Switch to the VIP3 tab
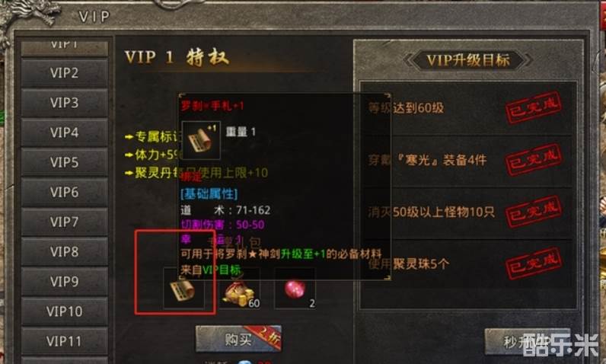606x364 pixels. pyautogui.click(x=65, y=103)
